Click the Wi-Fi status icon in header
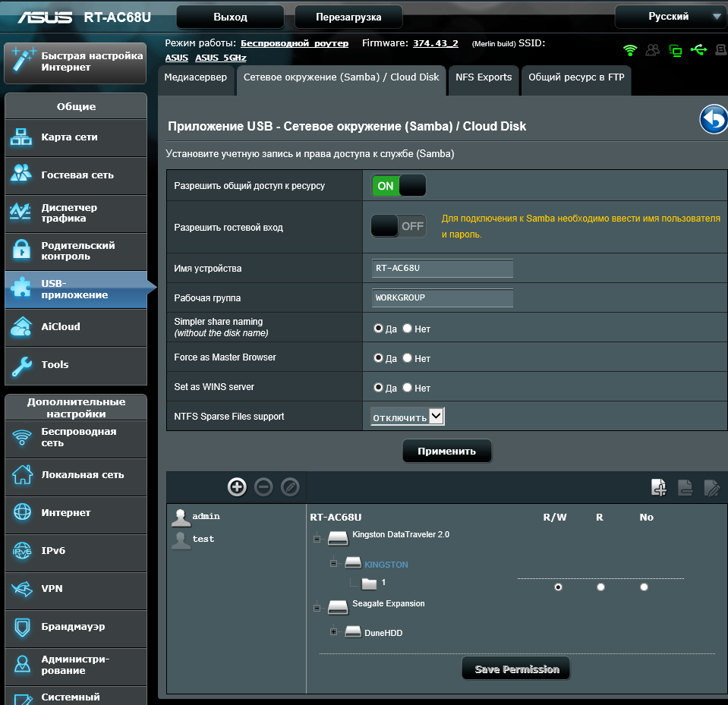728x705 pixels. pyautogui.click(x=630, y=49)
